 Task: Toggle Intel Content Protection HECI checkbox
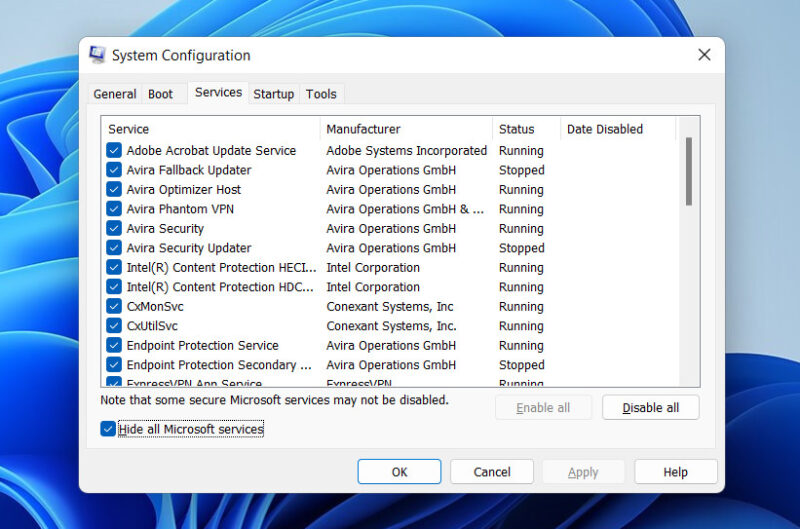click(x=114, y=267)
